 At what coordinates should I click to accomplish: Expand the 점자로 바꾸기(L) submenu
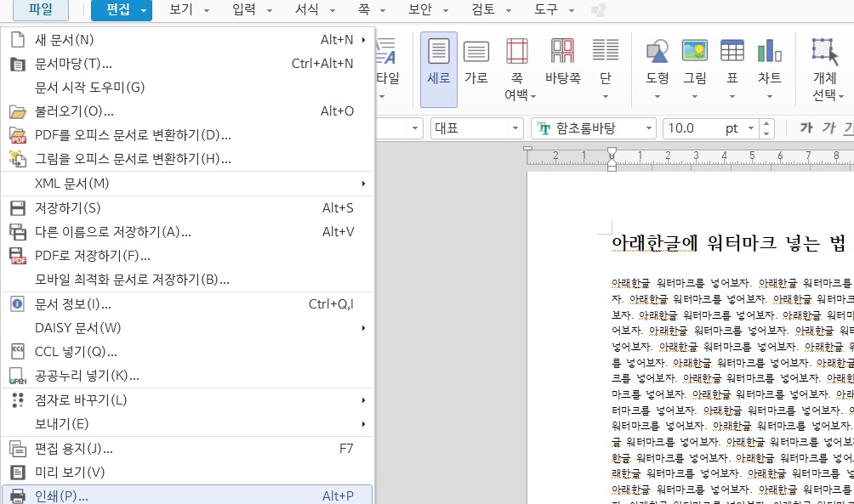[x=187, y=400]
